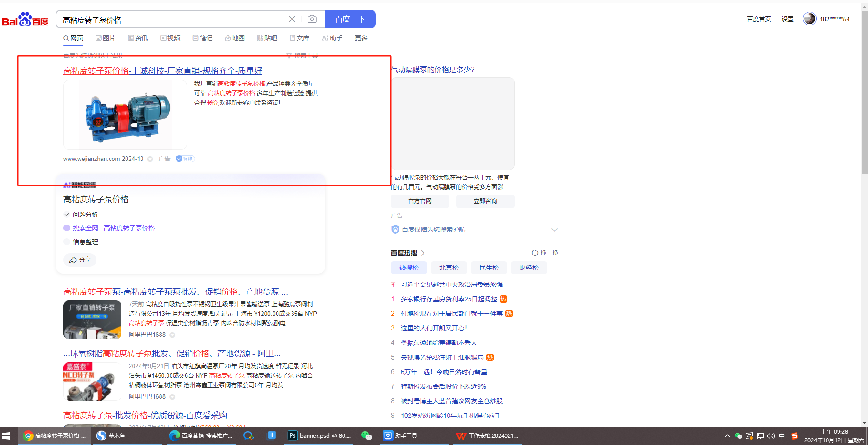The width and height of the screenshot is (868, 445).
Task: Select the 北京榜 hot list tab
Action: point(449,268)
